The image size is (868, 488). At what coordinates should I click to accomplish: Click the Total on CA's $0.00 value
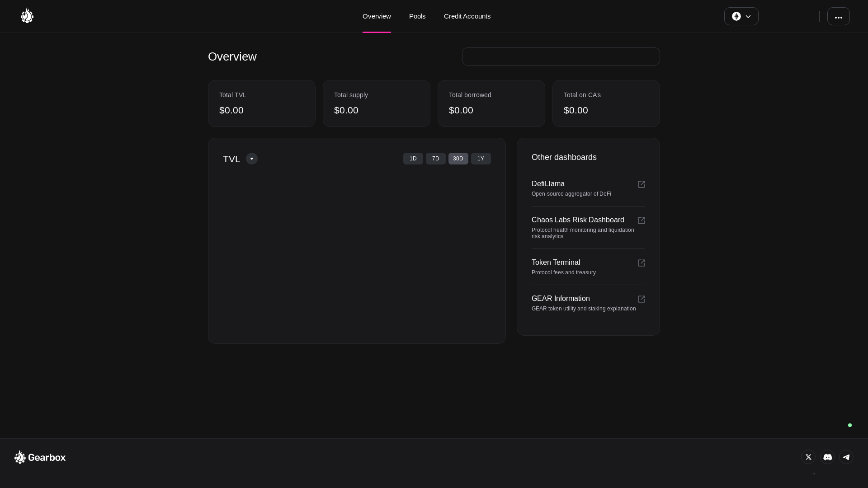tap(576, 110)
